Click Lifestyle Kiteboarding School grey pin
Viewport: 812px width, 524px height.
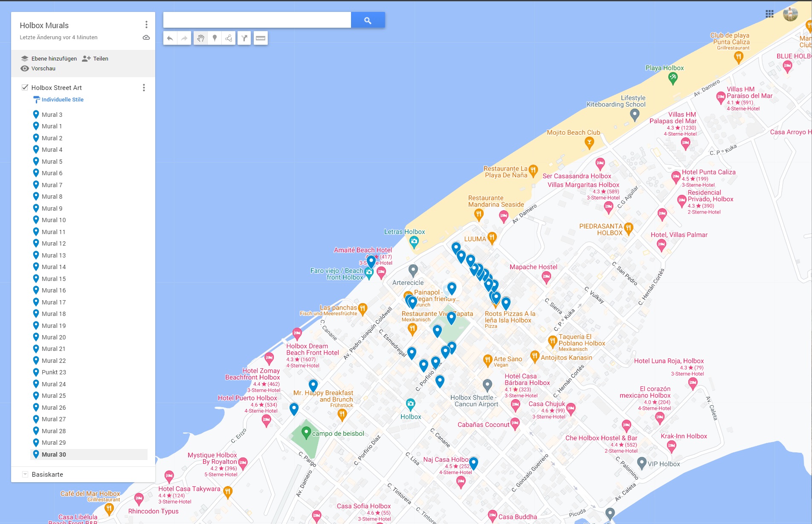click(635, 115)
